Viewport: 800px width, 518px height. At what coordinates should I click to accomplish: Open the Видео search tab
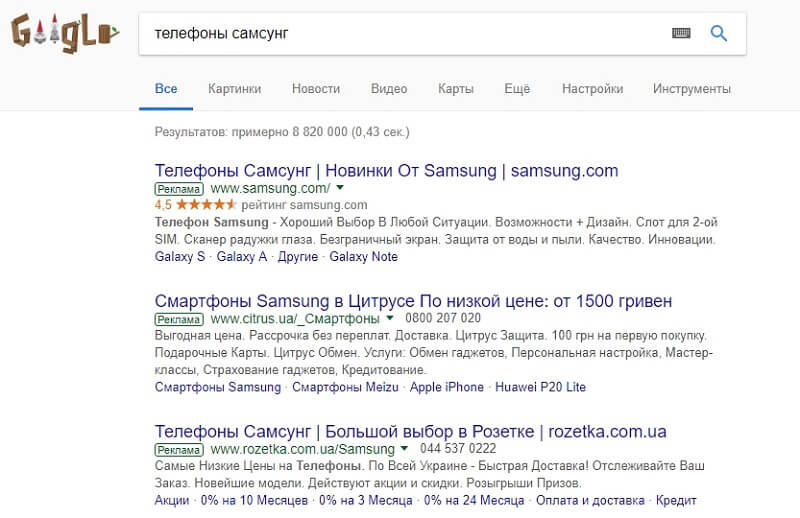388,89
